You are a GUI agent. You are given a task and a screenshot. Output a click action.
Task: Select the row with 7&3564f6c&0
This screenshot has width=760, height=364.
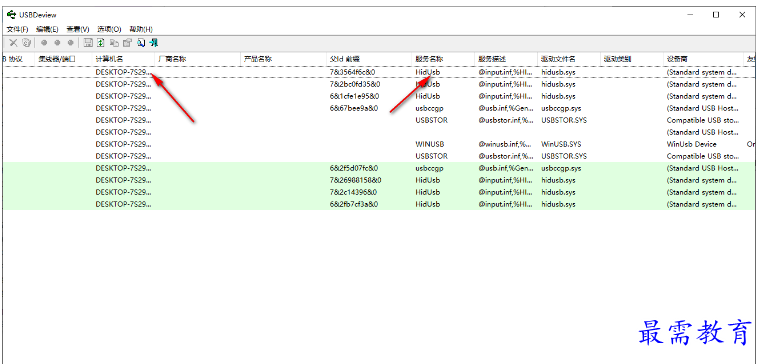click(x=379, y=72)
